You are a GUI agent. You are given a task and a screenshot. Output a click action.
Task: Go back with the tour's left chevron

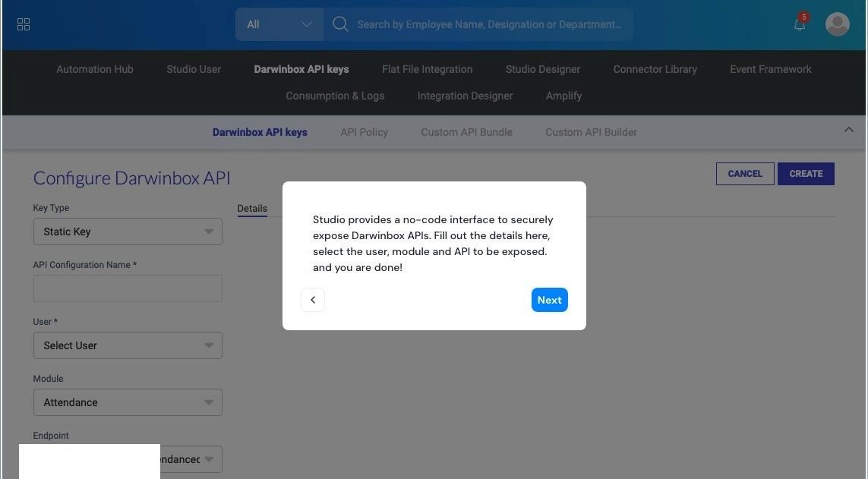[313, 300]
